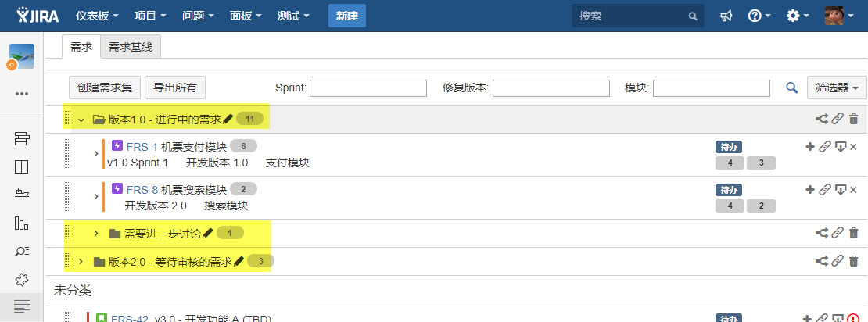Viewport: 868px width, 322px height.
Task: Click the 导出所有 button
Action: tap(175, 88)
